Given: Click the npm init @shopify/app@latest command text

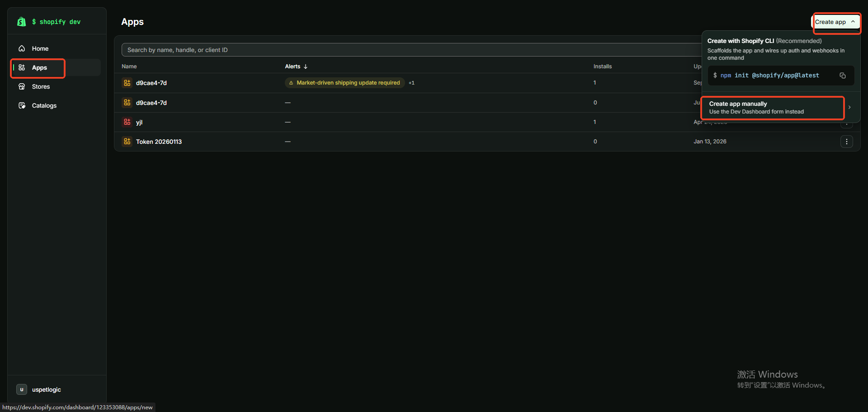Looking at the screenshot, I should [x=769, y=76].
